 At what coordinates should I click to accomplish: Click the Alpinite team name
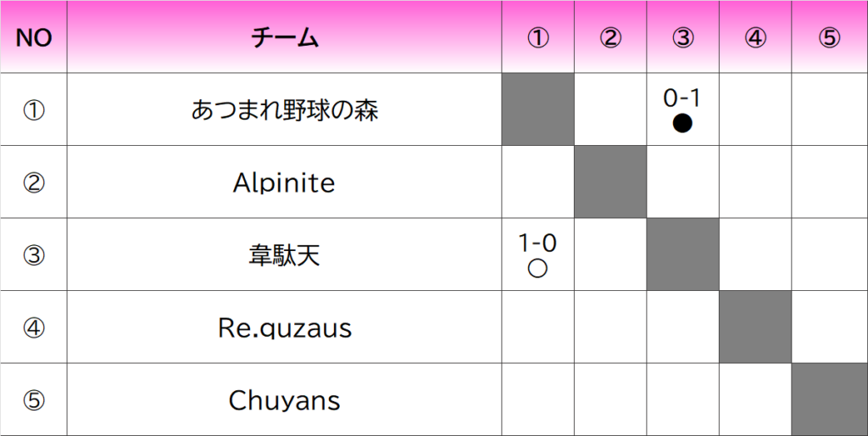284,182
